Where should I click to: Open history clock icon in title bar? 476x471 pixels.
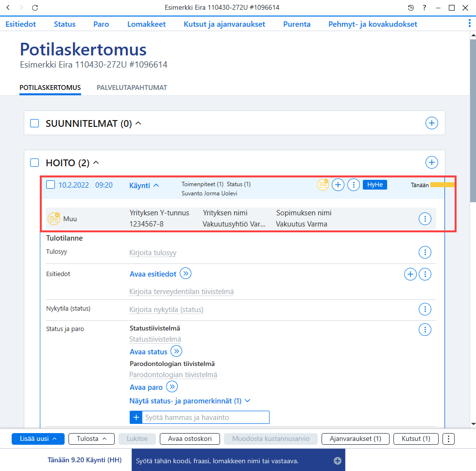(410, 8)
